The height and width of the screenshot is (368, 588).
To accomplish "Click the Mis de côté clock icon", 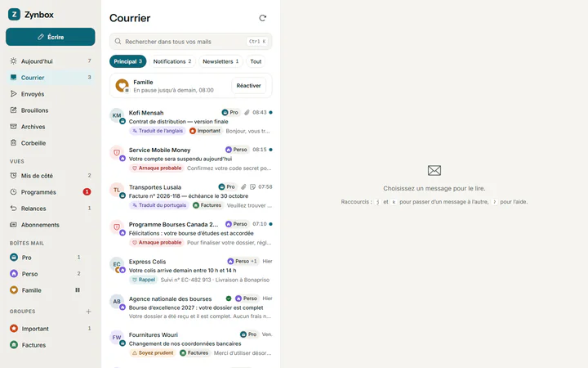I will tap(14, 175).
